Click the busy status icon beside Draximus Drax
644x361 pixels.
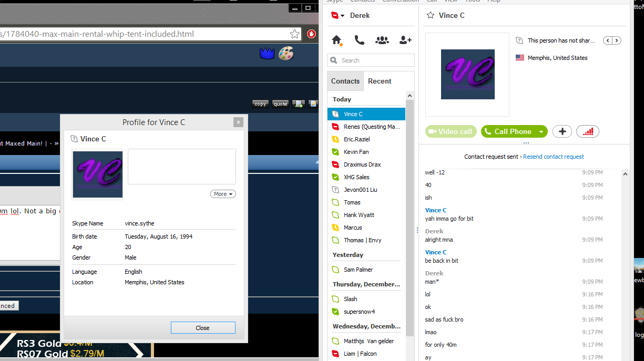point(335,164)
